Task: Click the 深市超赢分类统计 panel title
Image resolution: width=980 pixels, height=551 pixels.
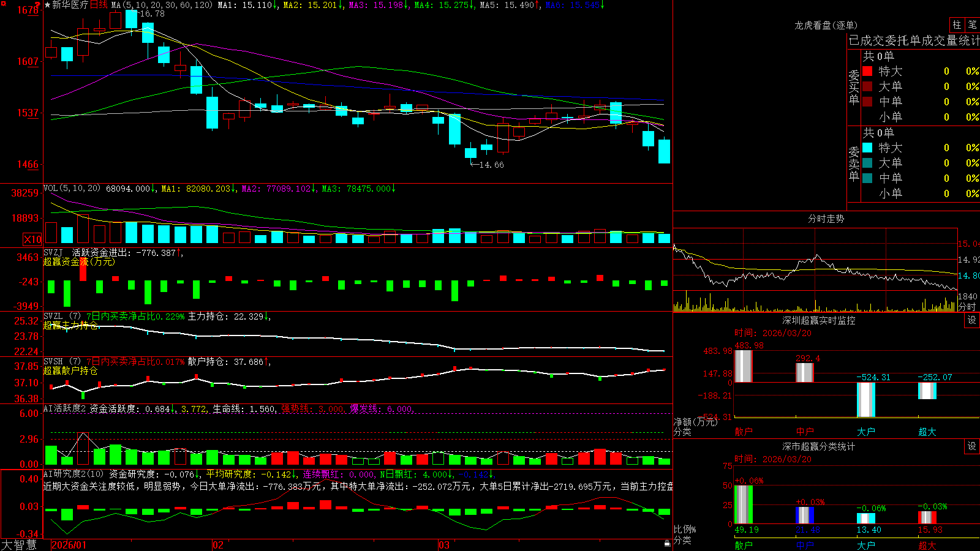Action: click(818, 446)
